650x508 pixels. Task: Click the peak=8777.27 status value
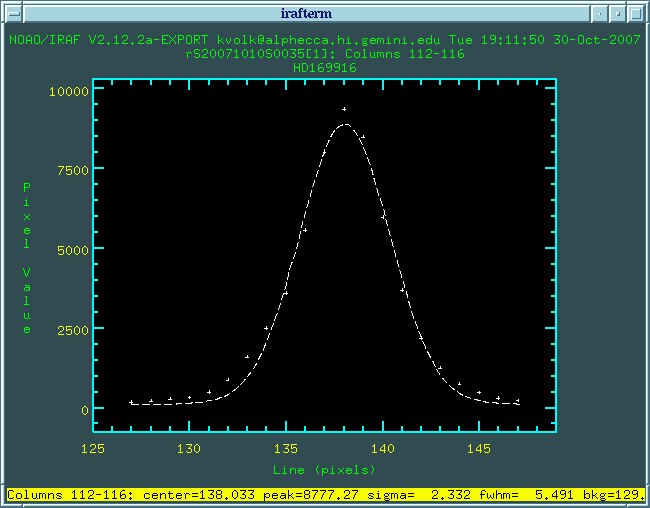coord(310,495)
